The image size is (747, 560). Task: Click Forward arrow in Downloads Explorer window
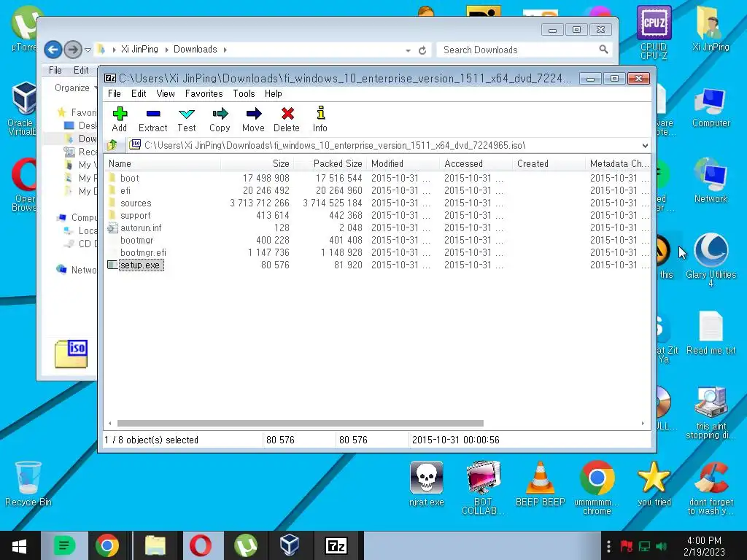[x=73, y=49]
